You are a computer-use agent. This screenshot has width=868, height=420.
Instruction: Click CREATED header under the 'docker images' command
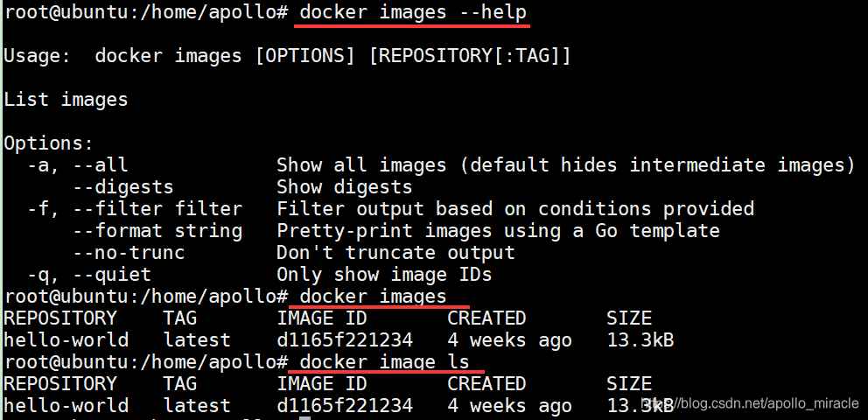pos(486,318)
